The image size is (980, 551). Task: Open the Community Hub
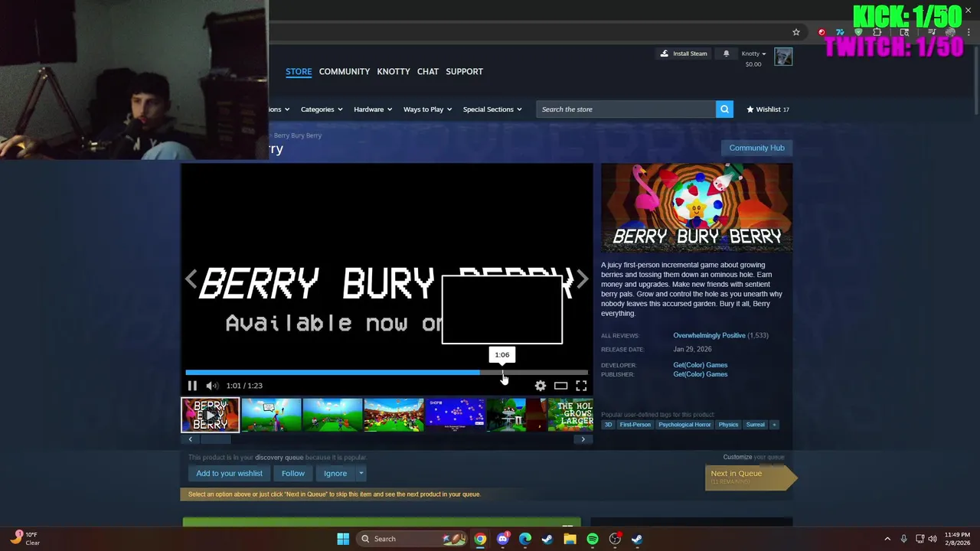pos(756,148)
